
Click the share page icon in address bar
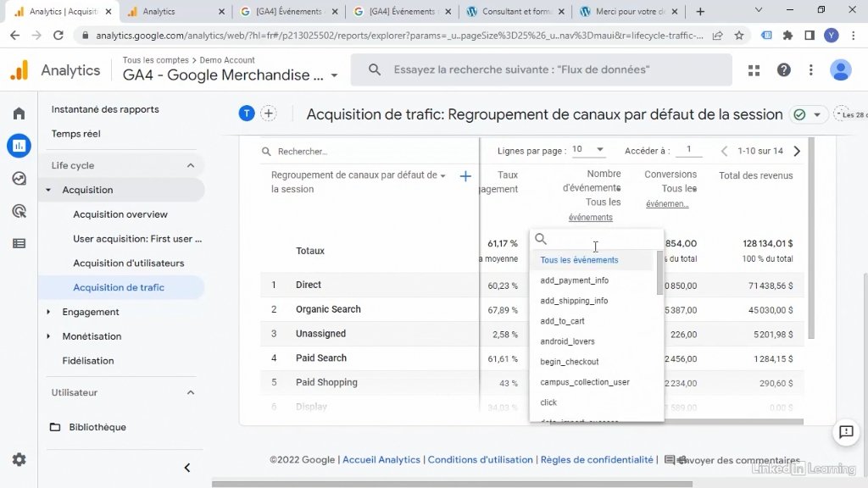point(717,36)
